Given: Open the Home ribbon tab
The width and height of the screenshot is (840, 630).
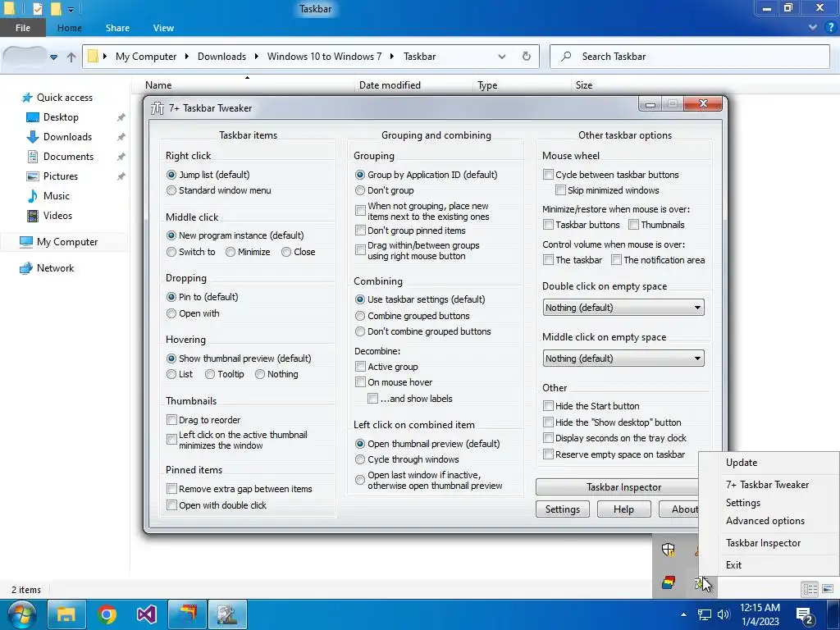Looking at the screenshot, I should tap(70, 28).
